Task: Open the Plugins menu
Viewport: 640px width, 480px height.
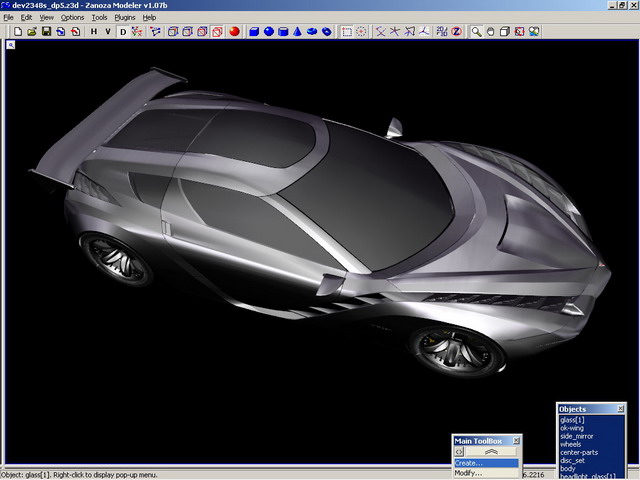Action: coord(123,17)
